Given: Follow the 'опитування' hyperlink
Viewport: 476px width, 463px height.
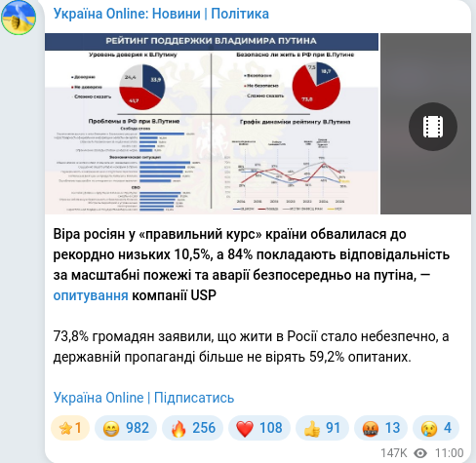Looking at the screenshot, I should pos(91,295).
